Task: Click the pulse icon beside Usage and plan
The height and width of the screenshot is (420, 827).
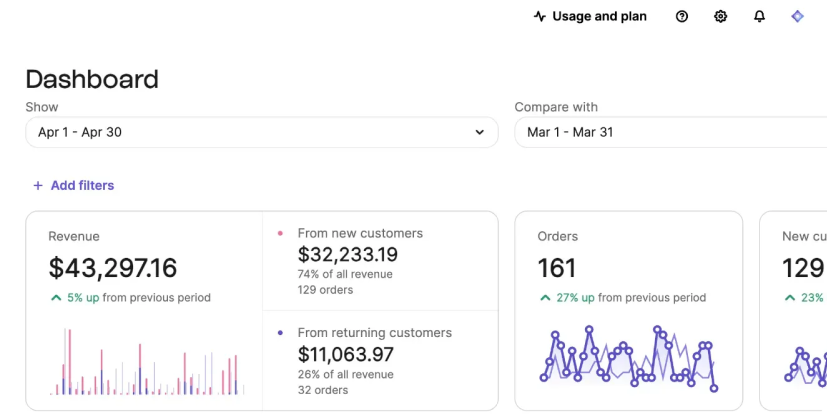Action: tap(540, 17)
